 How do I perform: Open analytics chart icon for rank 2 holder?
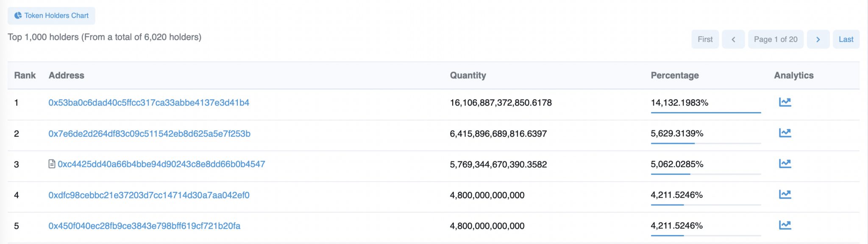pyautogui.click(x=785, y=133)
